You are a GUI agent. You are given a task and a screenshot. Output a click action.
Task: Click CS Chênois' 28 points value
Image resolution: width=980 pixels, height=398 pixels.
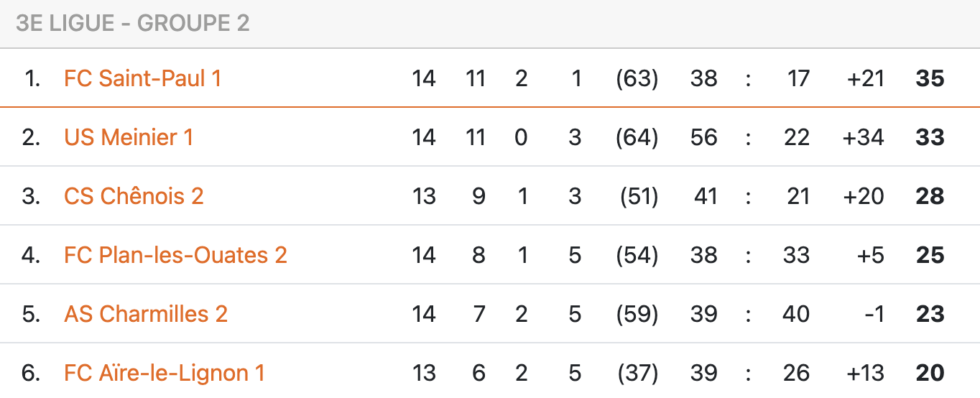(930, 196)
